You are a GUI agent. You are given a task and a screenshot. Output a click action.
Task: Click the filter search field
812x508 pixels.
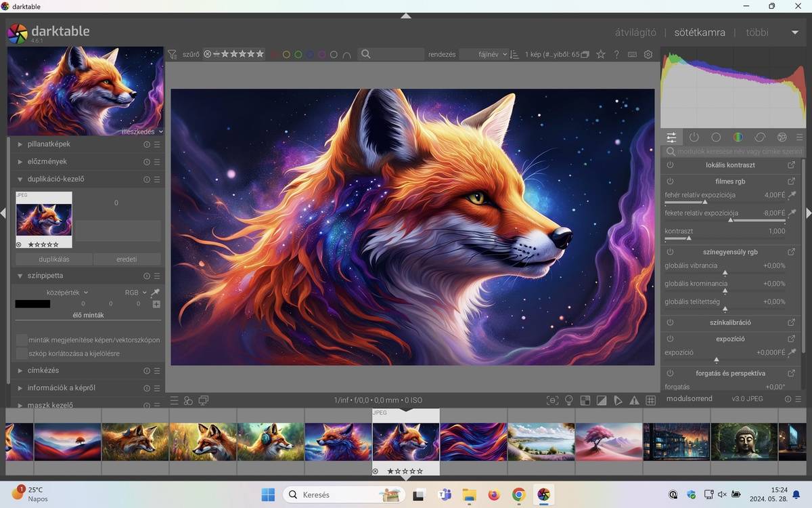391,54
